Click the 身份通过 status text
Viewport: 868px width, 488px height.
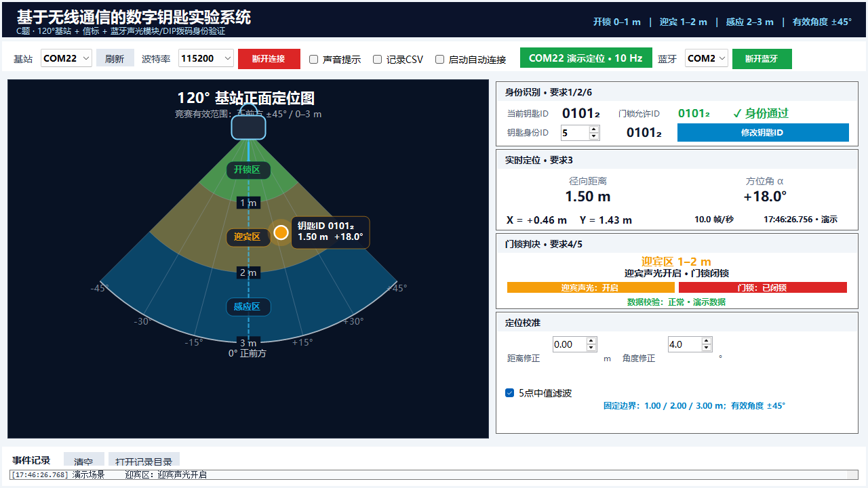click(761, 113)
